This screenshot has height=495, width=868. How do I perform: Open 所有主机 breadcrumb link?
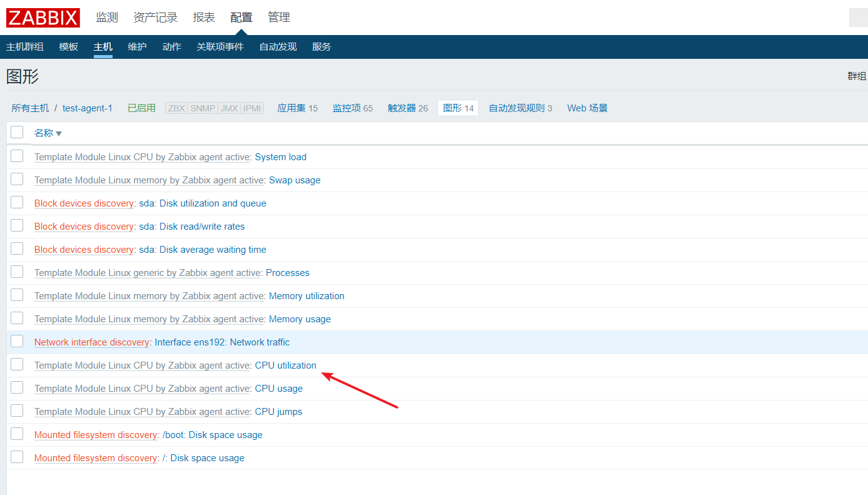click(30, 108)
